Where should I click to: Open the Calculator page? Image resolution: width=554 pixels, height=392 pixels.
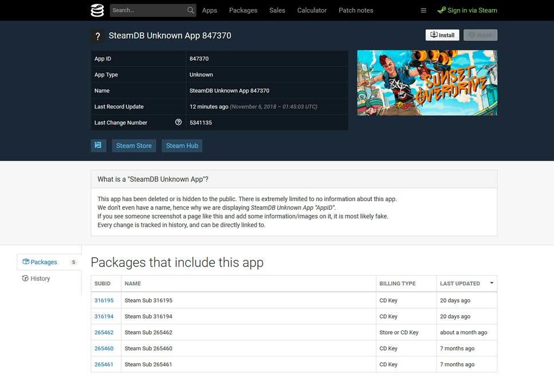click(x=312, y=10)
